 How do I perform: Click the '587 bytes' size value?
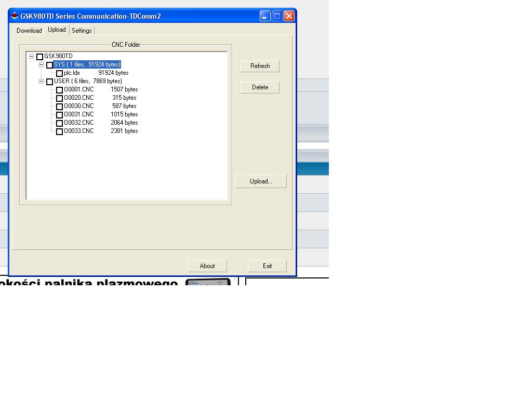[x=124, y=106]
